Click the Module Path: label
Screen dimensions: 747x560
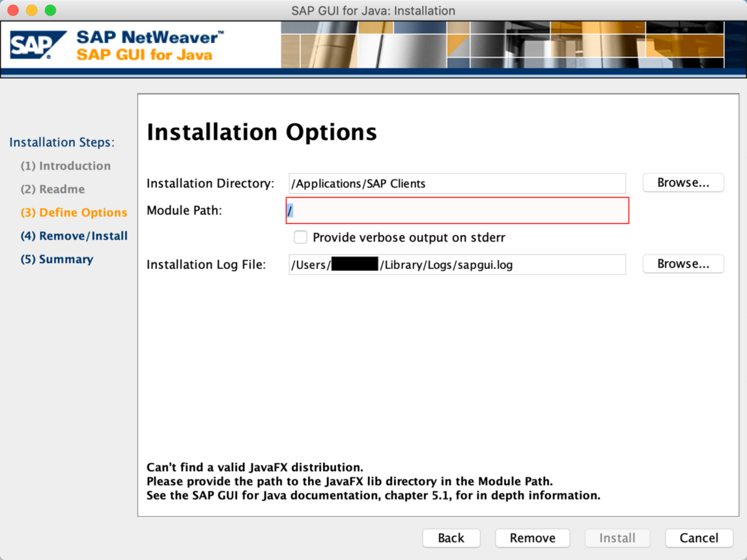(x=184, y=210)
